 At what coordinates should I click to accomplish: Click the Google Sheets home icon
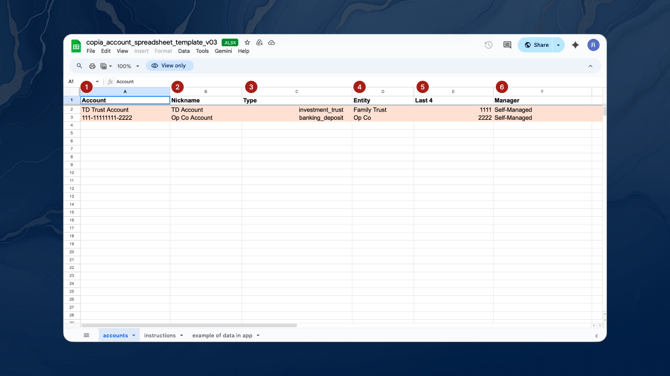76,46
